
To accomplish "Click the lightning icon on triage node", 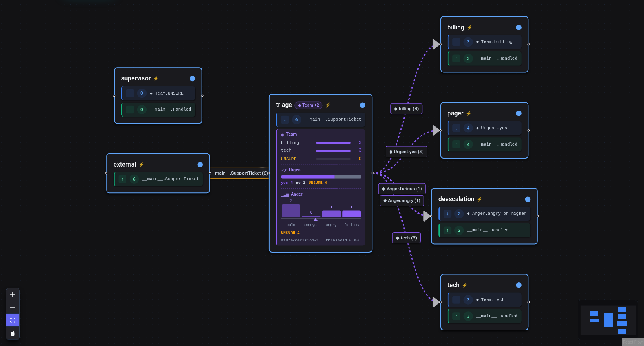I will [x=328, y=105].
